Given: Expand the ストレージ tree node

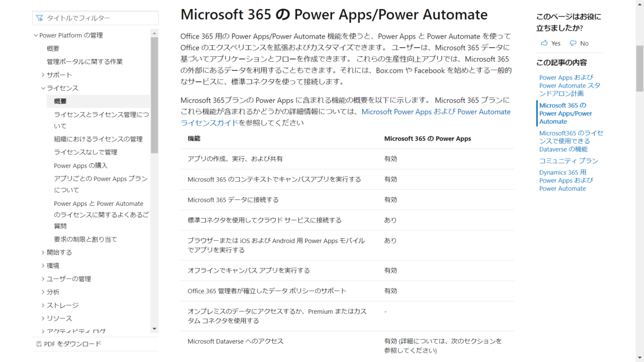Looking at the screenshot, I should click(43, 305).
